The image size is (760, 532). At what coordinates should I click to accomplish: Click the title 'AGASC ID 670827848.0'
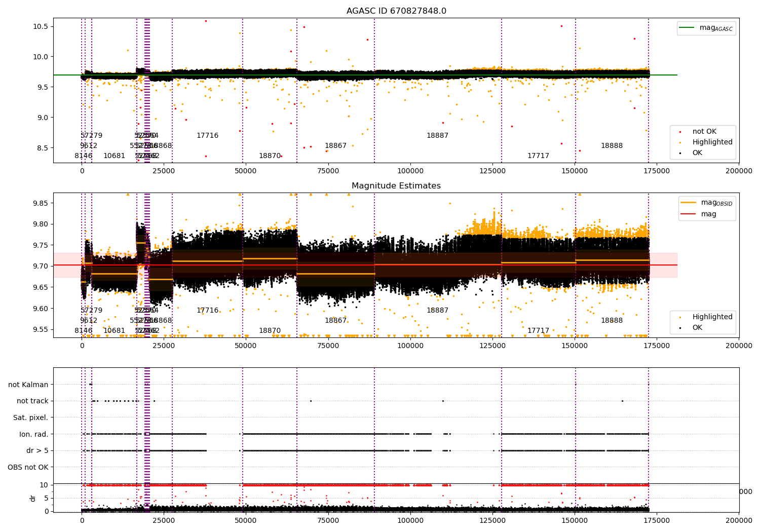pyautogui.click(x=396, y=11)
